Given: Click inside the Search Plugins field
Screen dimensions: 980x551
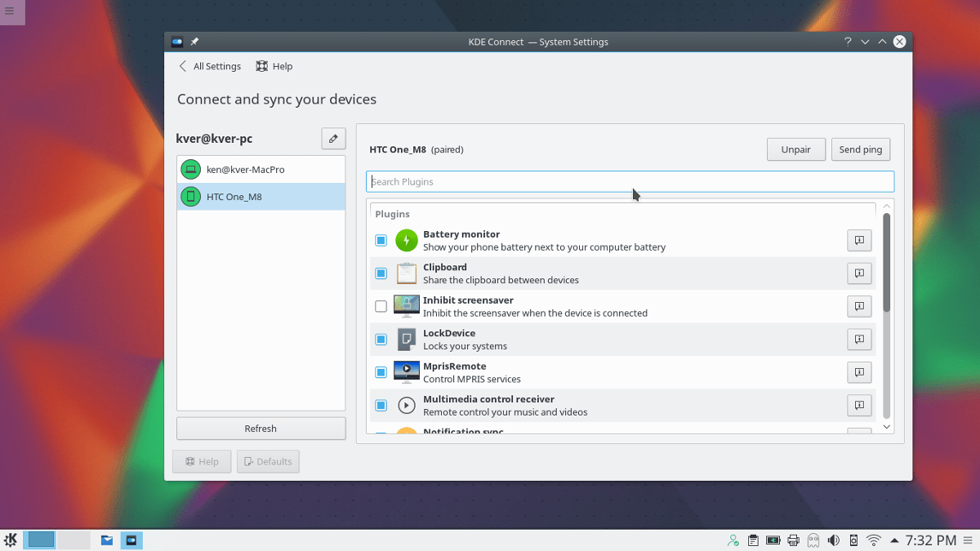Looking at the screenshot, I should click(629, 181).
